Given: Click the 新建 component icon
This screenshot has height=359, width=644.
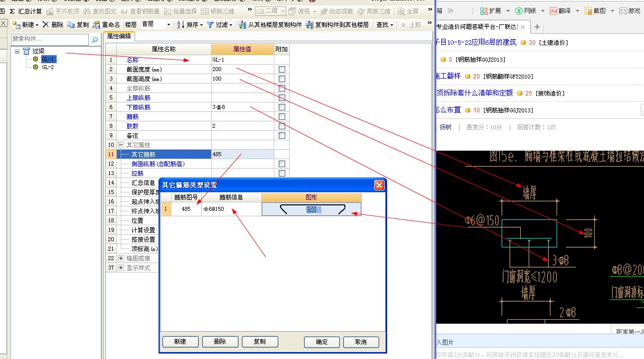Looking at the screenshot, I should click(16, 24).
